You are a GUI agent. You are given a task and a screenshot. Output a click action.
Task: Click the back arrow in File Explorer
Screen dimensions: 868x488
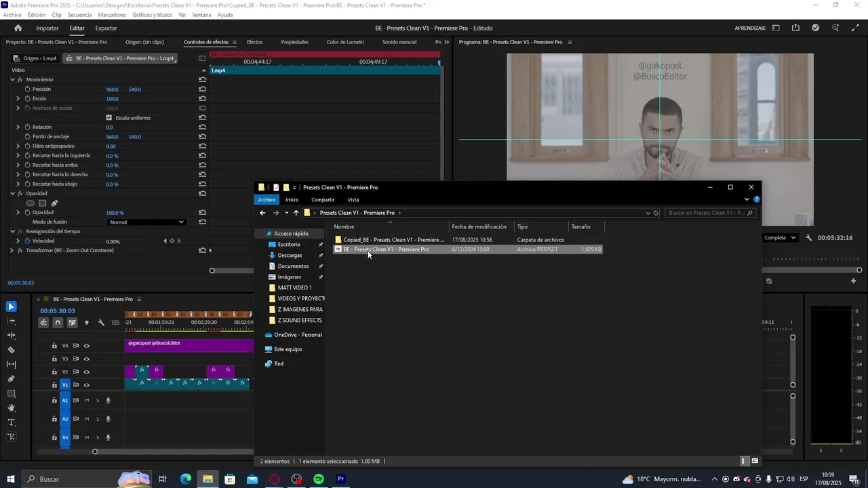pos(263,213)
